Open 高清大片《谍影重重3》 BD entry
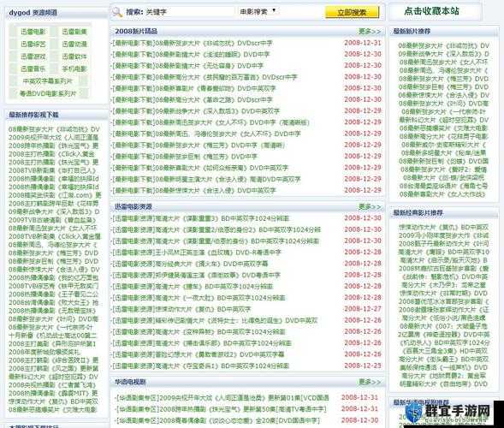This screenshot has height=428, width=504. tap(200, 218)
